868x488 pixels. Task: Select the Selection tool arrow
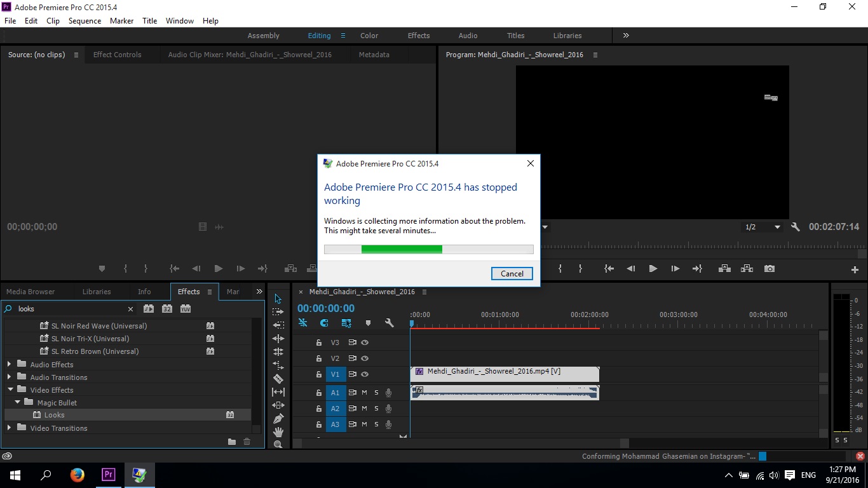(x=278, y=299)
